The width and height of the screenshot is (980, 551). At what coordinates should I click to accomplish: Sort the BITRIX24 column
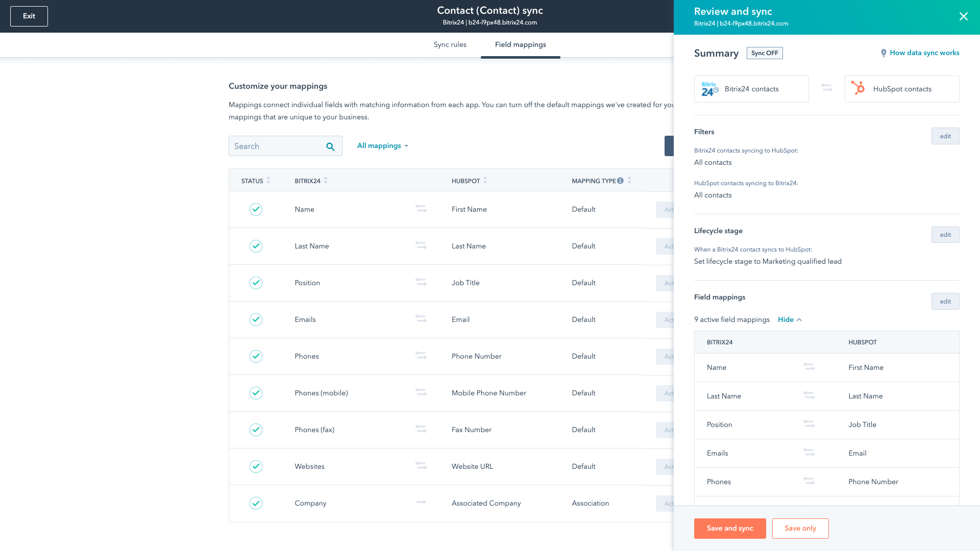point(325,180)
